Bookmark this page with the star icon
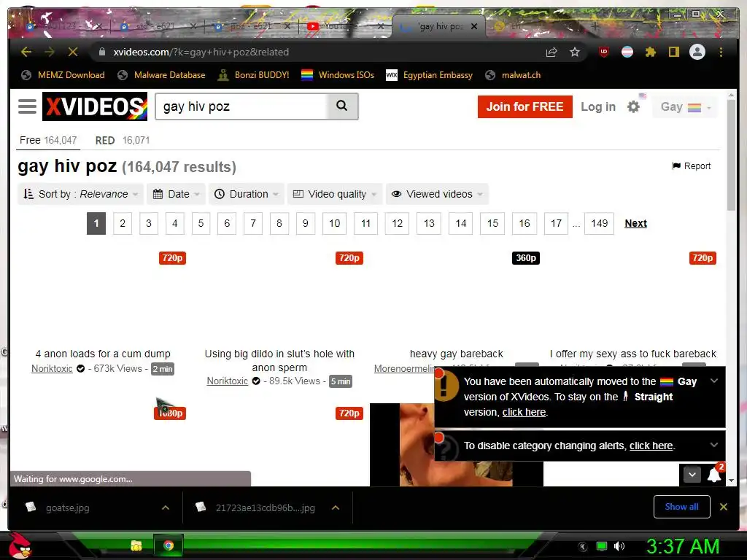The image size is (747, 560). tap(575, 52)
